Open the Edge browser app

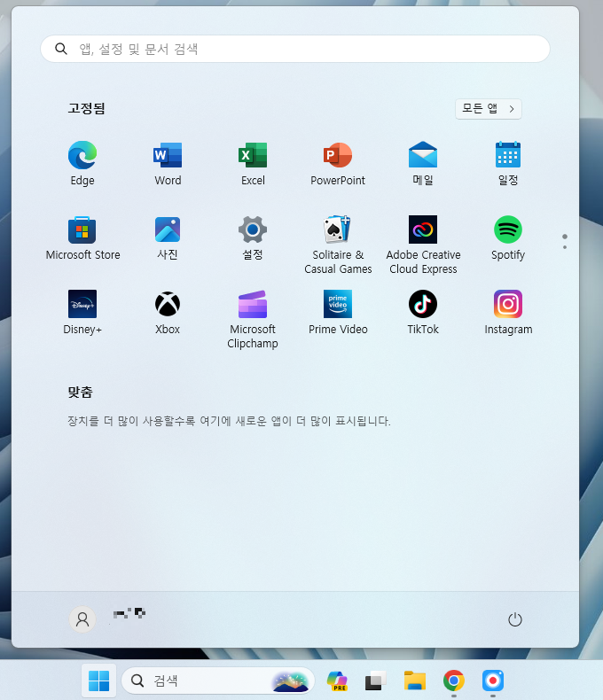click(82, 163)
